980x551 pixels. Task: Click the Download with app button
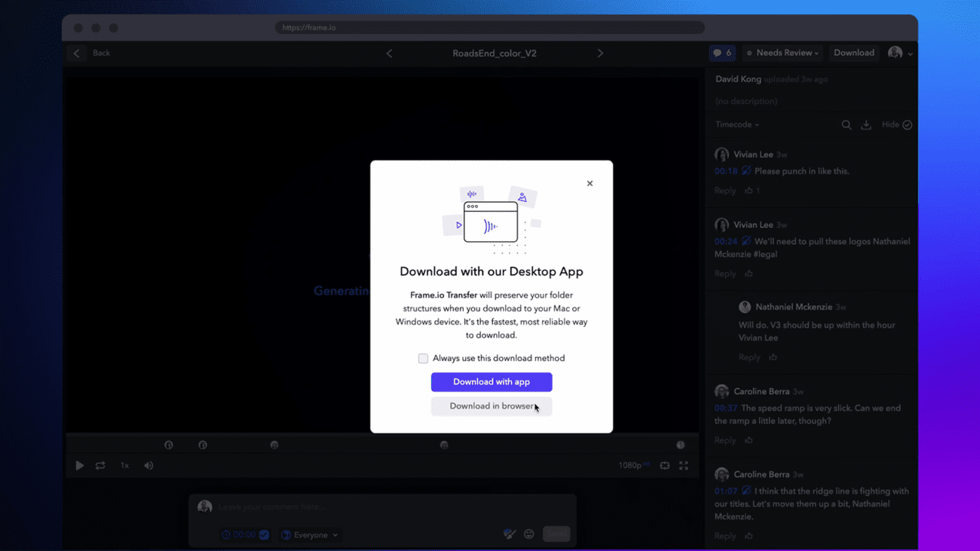[492, 382]
